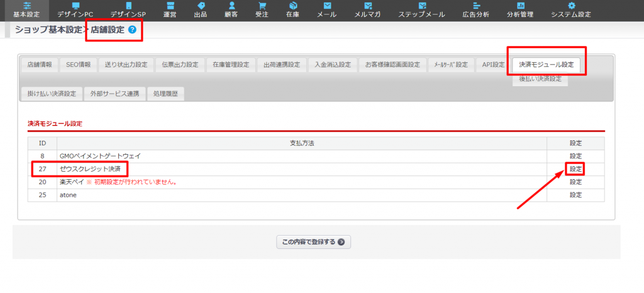Open the 在庫 box icon
This screenshot has width=644, height=293.
point(293,6)
